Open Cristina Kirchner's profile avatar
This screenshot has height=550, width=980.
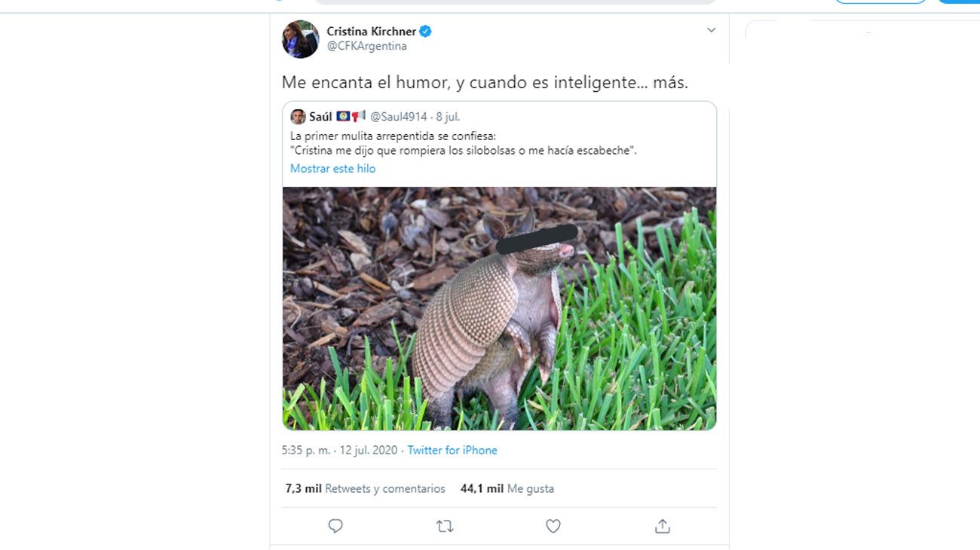coord(299,38)
